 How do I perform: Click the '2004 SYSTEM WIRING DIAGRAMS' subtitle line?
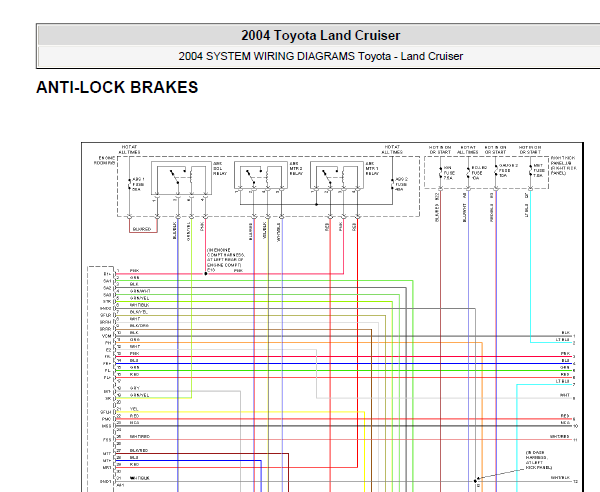(321, 56)
